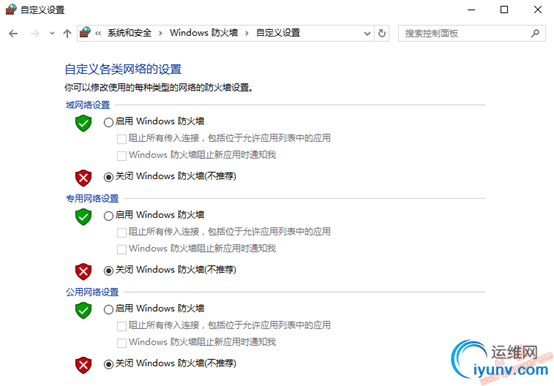This screenshot has width=554, height=386.
Task: Click red shield icon in domain section
Action: point(83,178)
